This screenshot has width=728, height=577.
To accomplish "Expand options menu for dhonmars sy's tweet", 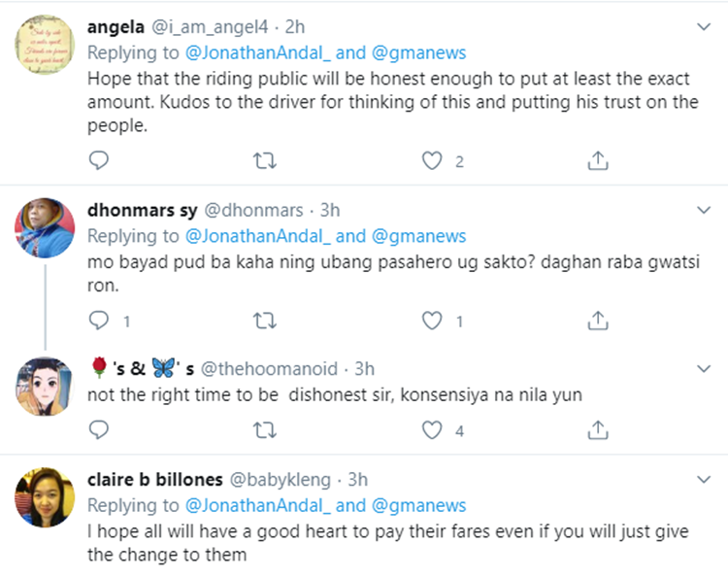I will click(x=706, y=210).
